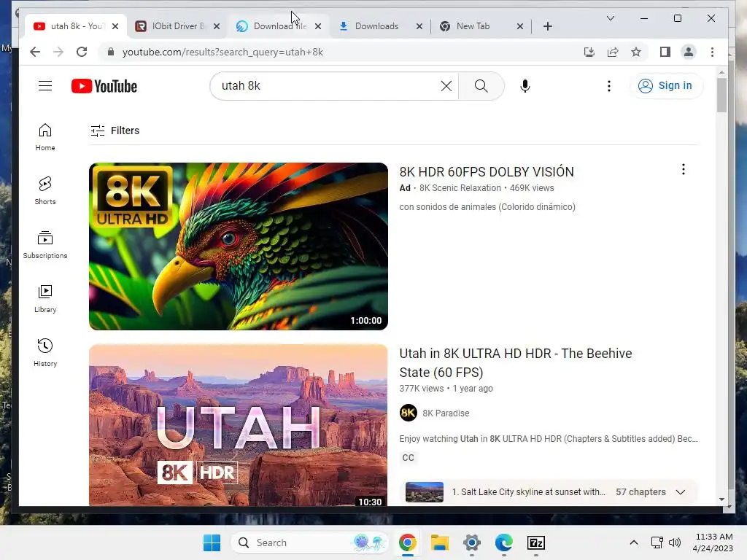Reload the page with the refresh icon
The width and height of the screenshot is (747, 560).
pos(82,52)
